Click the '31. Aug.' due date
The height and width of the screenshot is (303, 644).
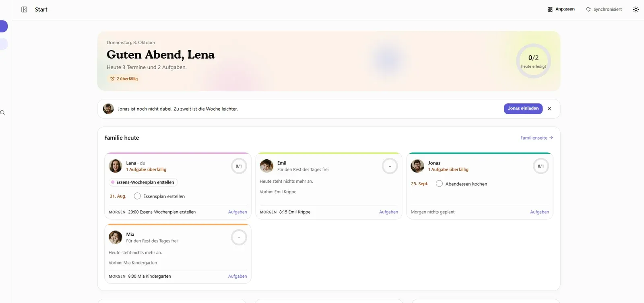click(x=118, y=196)
